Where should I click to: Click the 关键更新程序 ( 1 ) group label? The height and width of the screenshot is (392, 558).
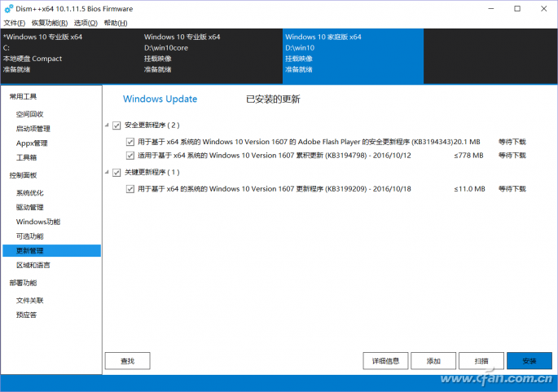click(x=152, y=173)
